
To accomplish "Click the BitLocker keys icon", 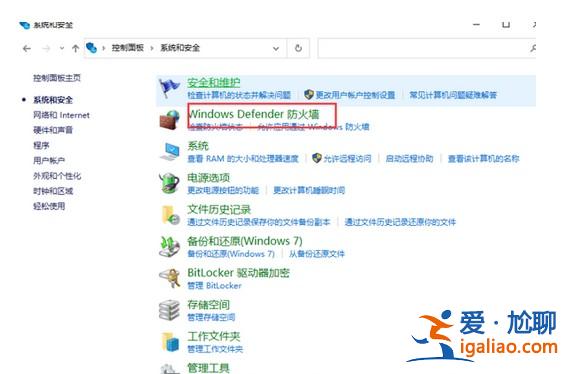I will coord(170,278).
